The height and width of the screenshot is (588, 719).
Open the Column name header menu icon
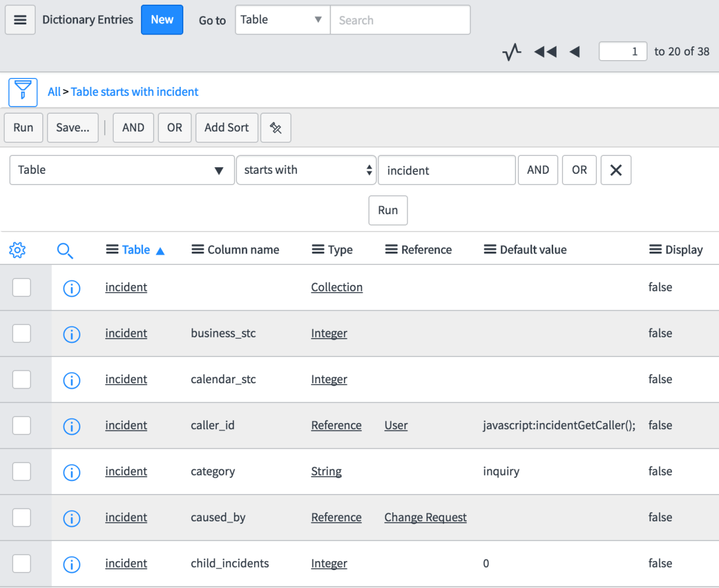(198, 249)
